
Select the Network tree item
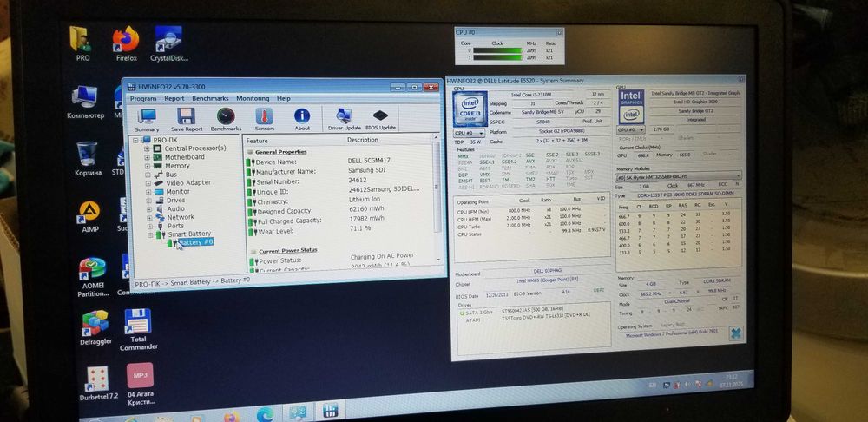181,217
